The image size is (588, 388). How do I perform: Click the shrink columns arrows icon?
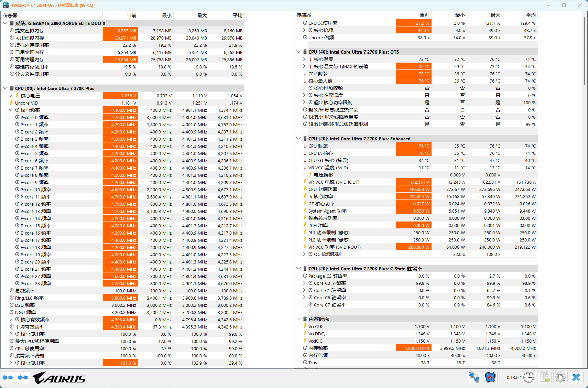[x=23, y=377]
